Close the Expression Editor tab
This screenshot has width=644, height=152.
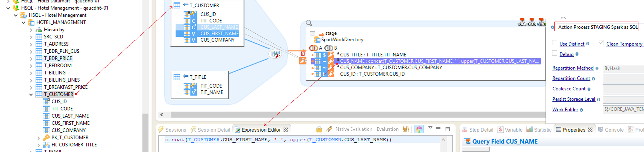[x=286, y=130]
